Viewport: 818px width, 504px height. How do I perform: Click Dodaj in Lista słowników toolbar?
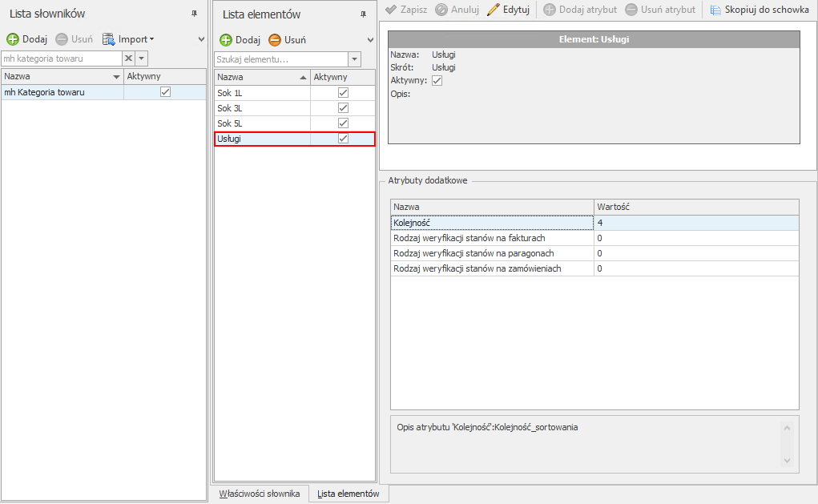[26, 39]
